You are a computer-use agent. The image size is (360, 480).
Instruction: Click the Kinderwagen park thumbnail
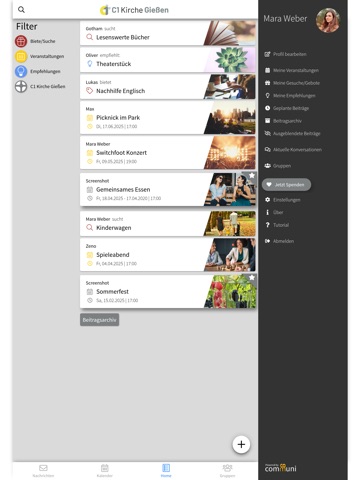pos(230,224)
